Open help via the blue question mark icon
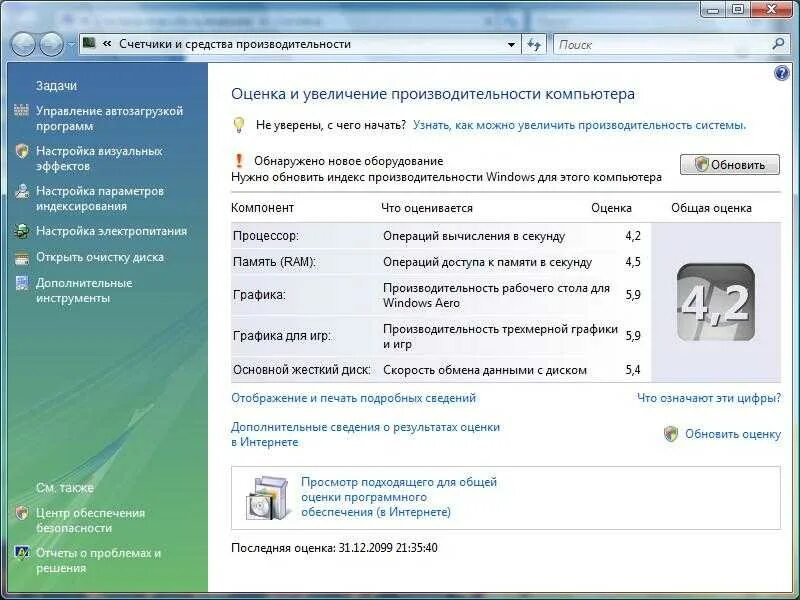The height and width of the screenshot is (600, 800). (x=781, y=73)
